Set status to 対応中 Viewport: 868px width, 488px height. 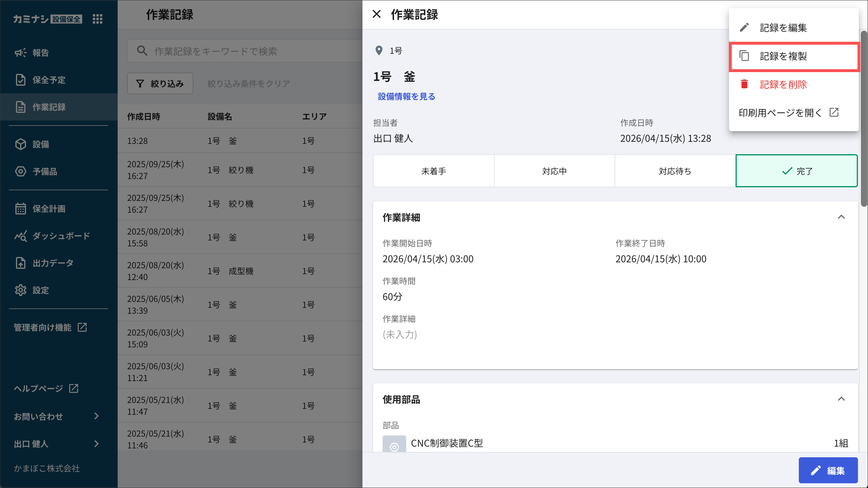[x=554, y=171]
